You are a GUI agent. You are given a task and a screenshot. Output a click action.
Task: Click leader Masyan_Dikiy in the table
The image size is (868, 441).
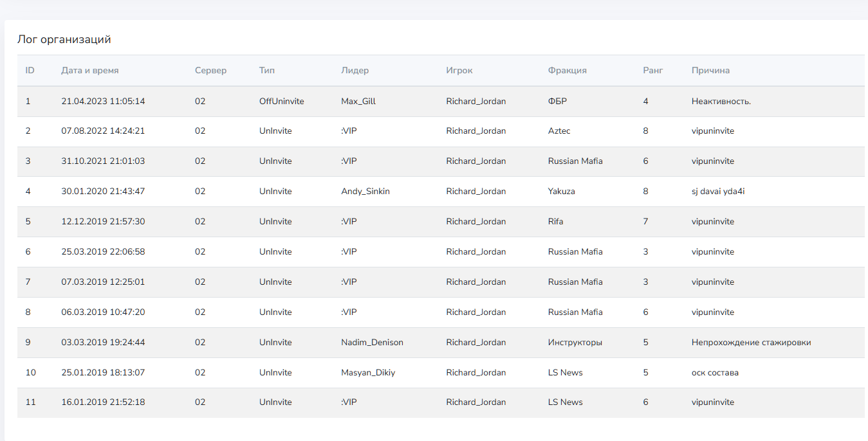click(368, 373)
